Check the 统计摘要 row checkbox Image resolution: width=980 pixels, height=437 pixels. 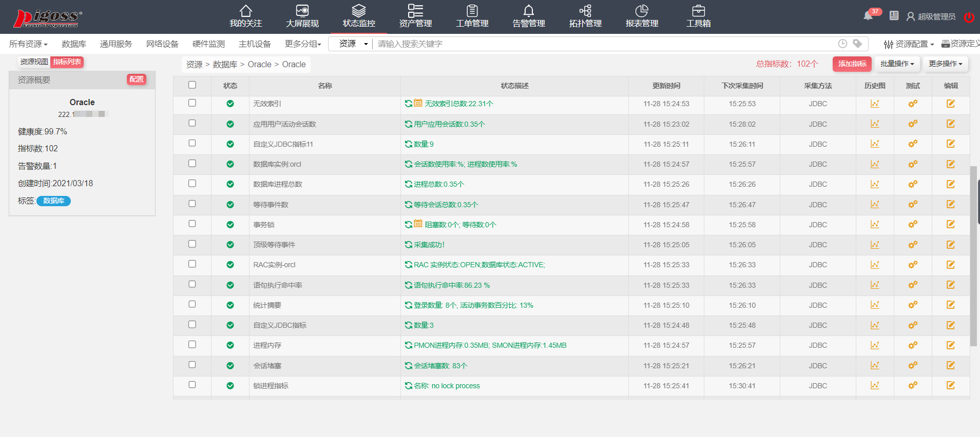[192, 304]
